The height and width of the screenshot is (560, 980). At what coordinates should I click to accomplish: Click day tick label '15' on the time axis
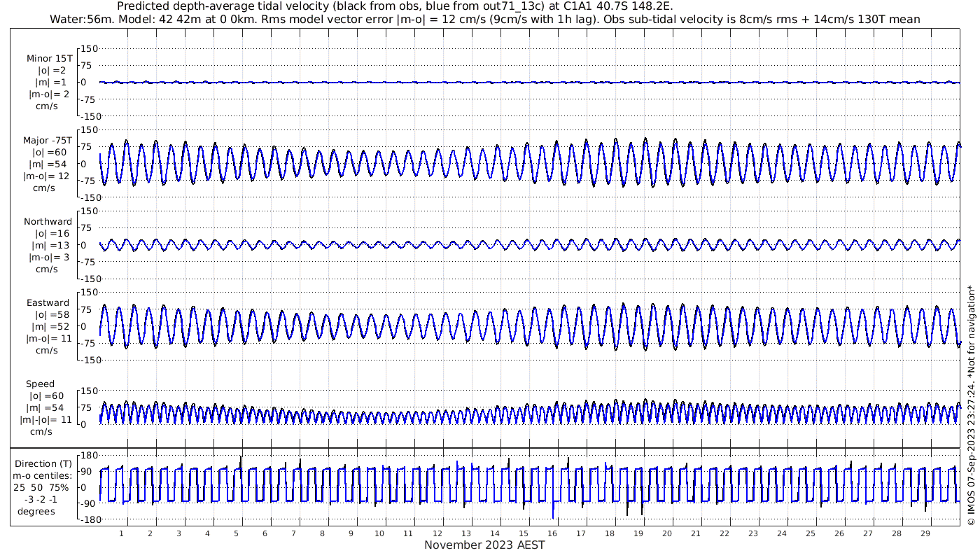click(x=523, y=533)
